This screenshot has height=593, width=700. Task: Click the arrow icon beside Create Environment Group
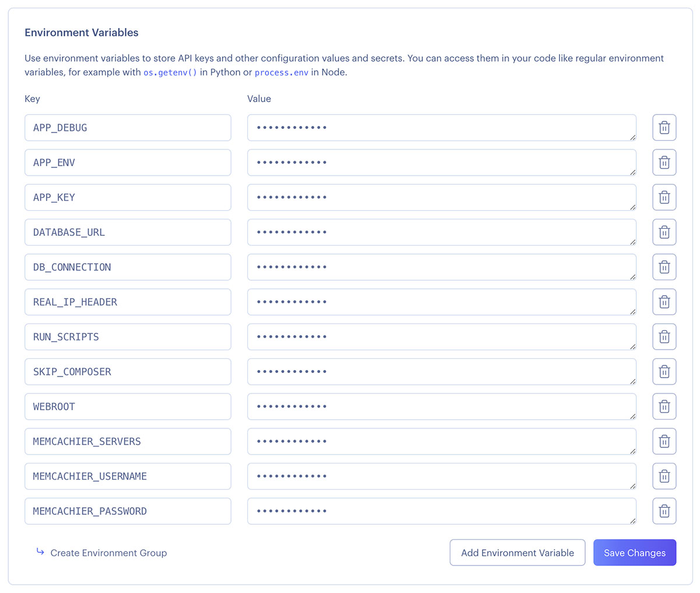(40, 552)
